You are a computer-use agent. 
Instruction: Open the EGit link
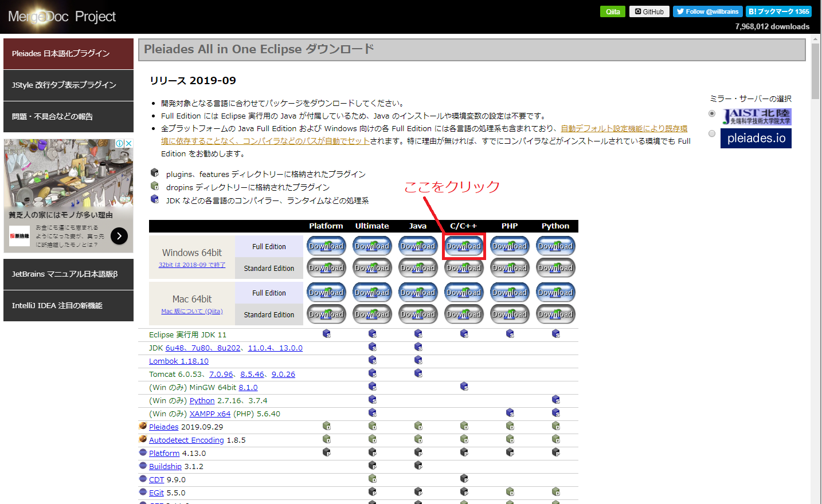point(156,493)
